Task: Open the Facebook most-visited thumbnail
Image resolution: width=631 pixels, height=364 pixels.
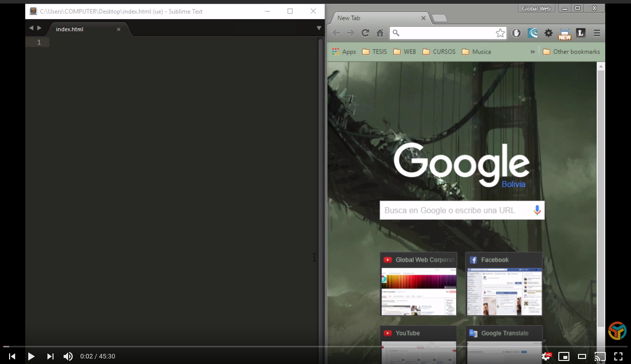Action: pos(504,284)
